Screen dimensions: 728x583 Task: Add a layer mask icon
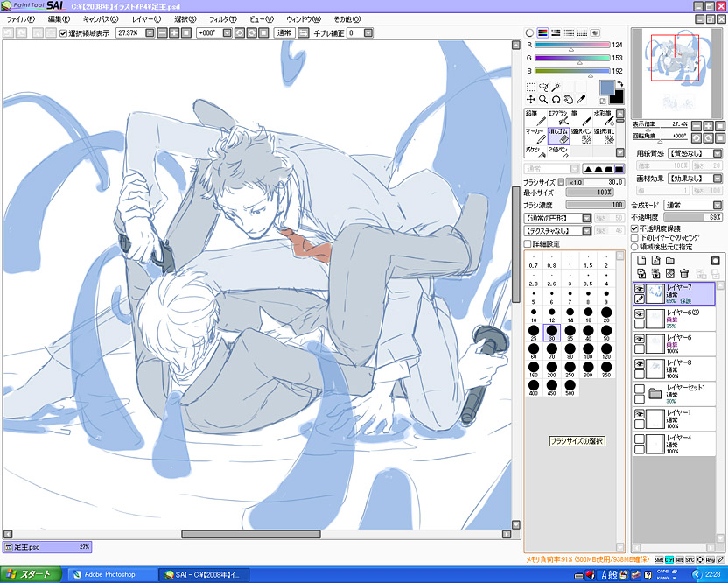(x=716, y=261)
